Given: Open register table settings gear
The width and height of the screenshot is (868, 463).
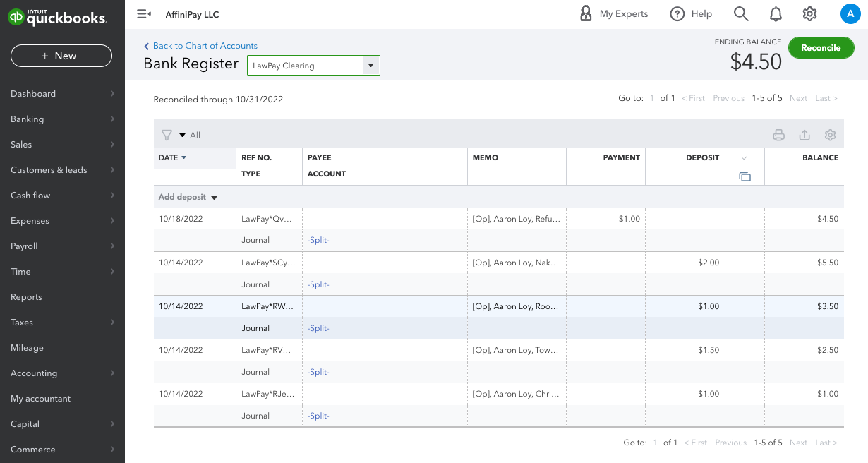Looking at the screenshot, I should 830,135.
